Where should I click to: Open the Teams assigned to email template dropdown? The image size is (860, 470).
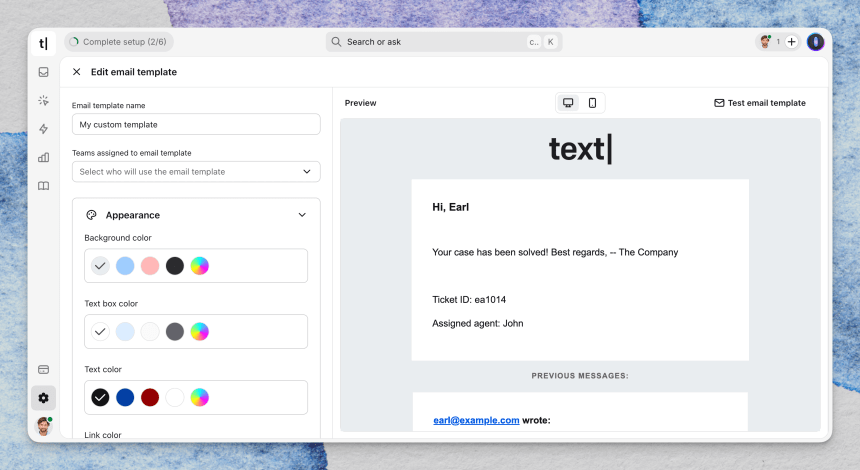coord(196,172)
